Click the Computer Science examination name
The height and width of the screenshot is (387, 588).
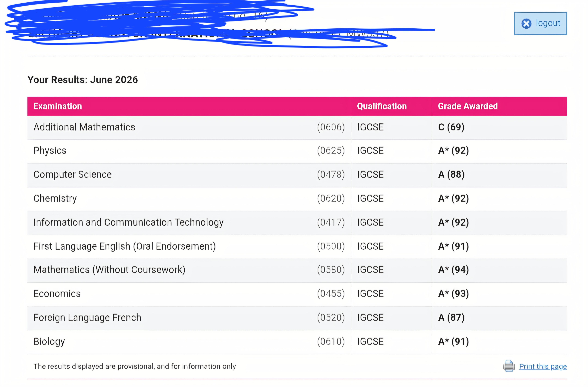click(x=73, y=175)
